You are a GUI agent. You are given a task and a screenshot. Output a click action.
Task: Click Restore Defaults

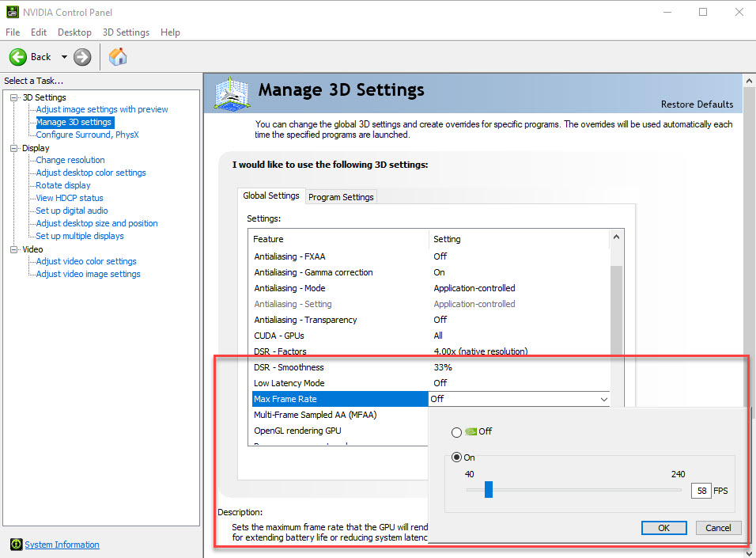(697, 104)
